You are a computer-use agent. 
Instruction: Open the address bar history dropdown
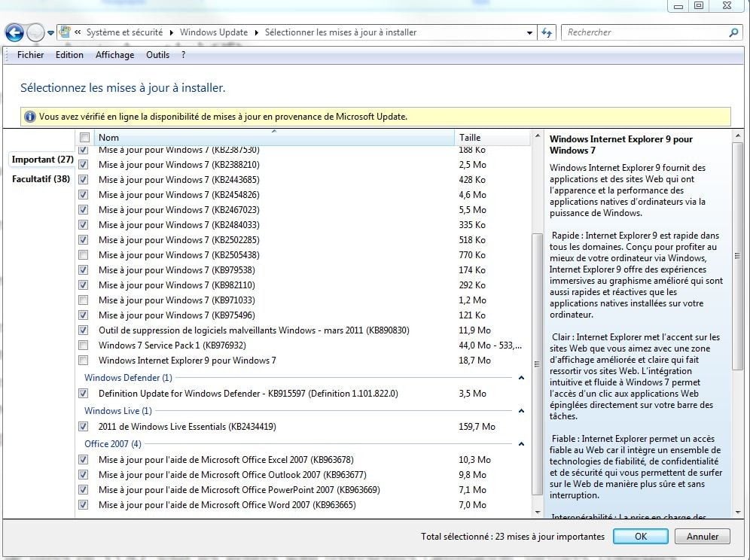(x=529, y=32)
